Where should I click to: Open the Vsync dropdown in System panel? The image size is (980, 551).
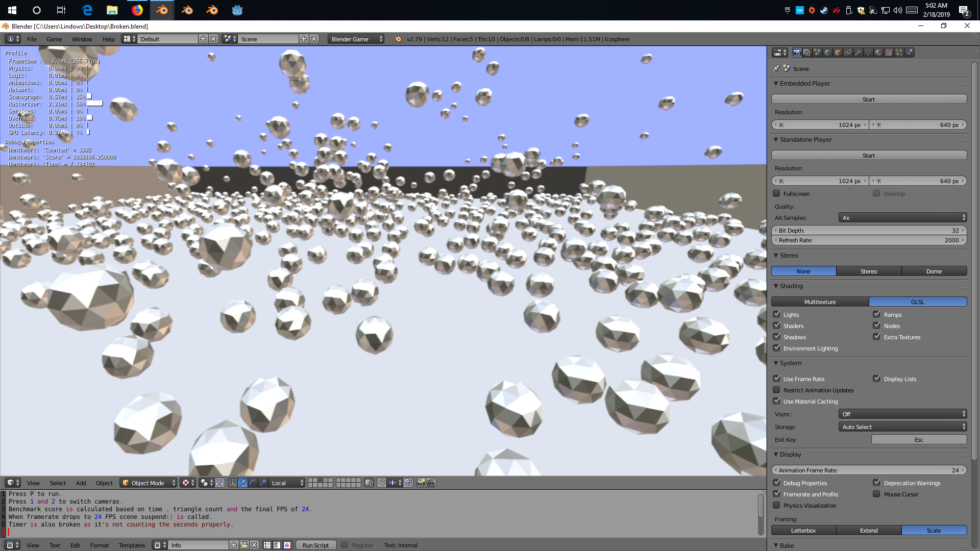click(902, 414)
